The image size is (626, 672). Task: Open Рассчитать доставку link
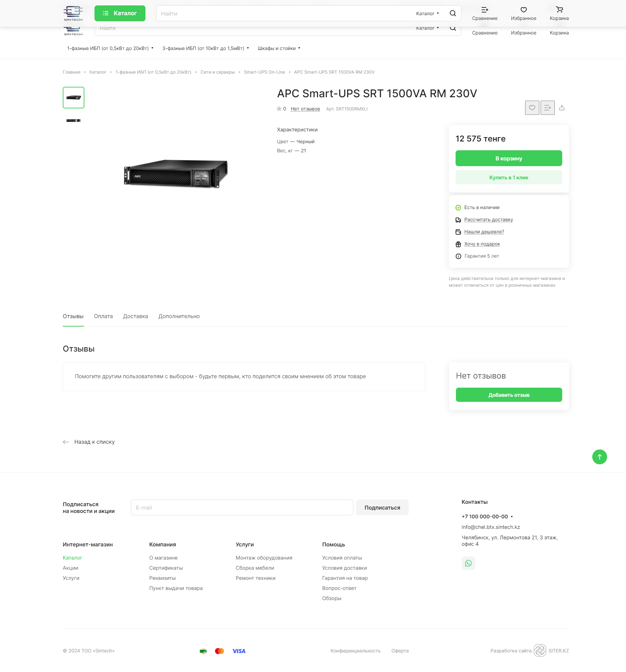(488, 219)
